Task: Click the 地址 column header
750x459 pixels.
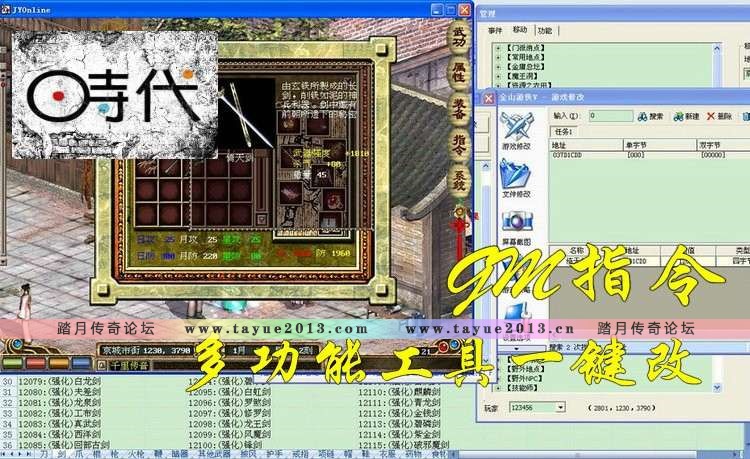Action: (586, 145)
